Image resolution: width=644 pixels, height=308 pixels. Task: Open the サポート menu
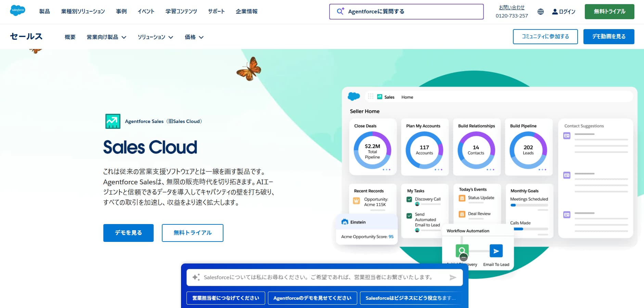(216, 11)
